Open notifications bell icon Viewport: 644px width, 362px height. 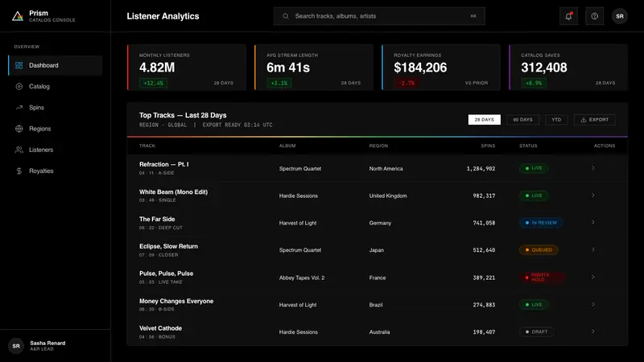point(568,16)
